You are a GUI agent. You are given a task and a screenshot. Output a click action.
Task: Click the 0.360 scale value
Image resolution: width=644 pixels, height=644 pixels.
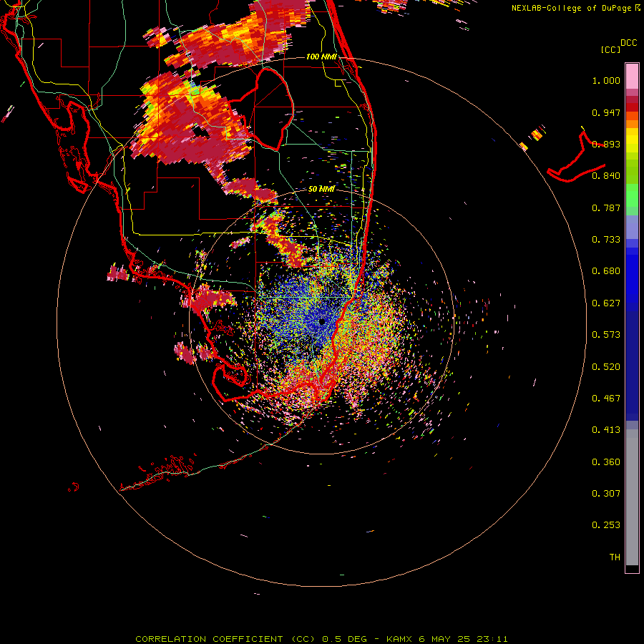click(606, 462)
